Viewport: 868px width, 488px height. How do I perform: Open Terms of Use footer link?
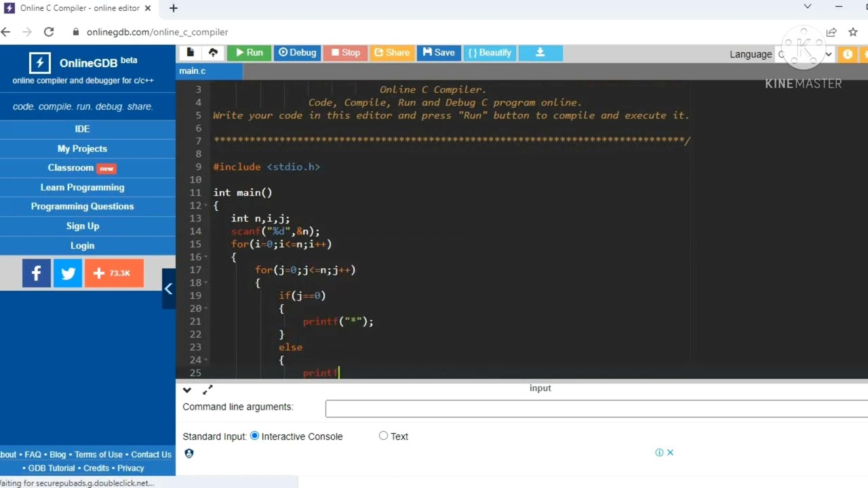98,455
